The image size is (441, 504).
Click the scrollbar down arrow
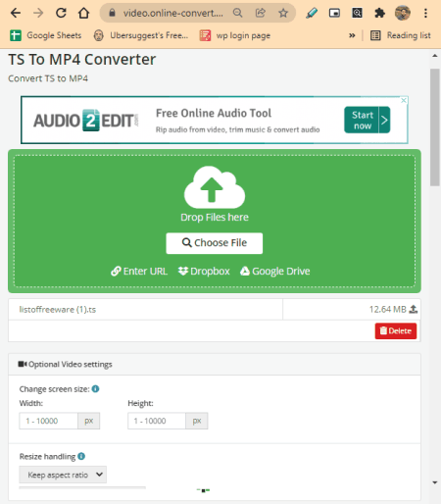coord(435,482)
